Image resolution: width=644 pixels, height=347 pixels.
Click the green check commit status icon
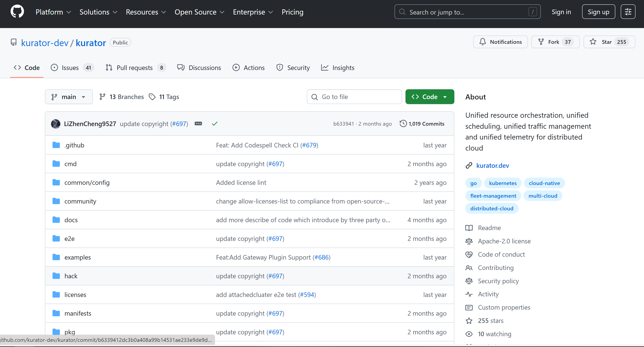pos(215,124)
